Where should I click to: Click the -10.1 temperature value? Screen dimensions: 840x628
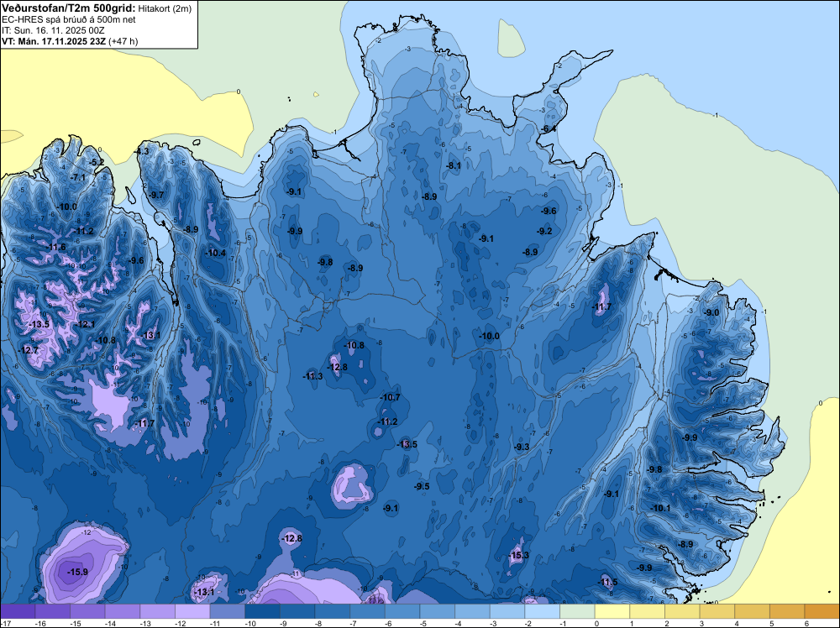click(660, 508)
